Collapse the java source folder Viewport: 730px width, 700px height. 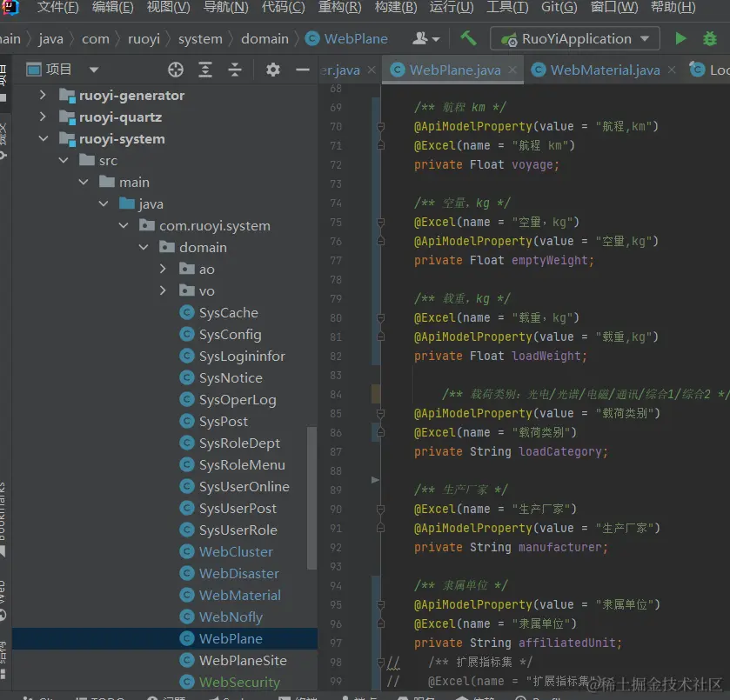(x=104, y=203)
